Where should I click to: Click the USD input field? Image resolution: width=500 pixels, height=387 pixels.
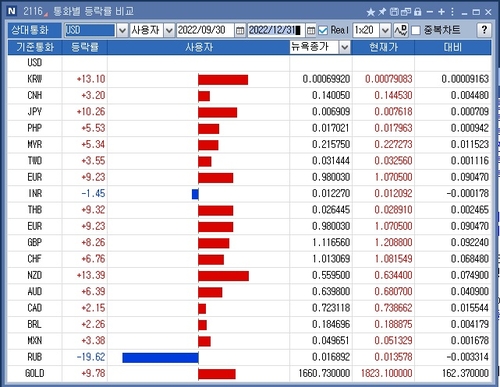tap(89, 30)
